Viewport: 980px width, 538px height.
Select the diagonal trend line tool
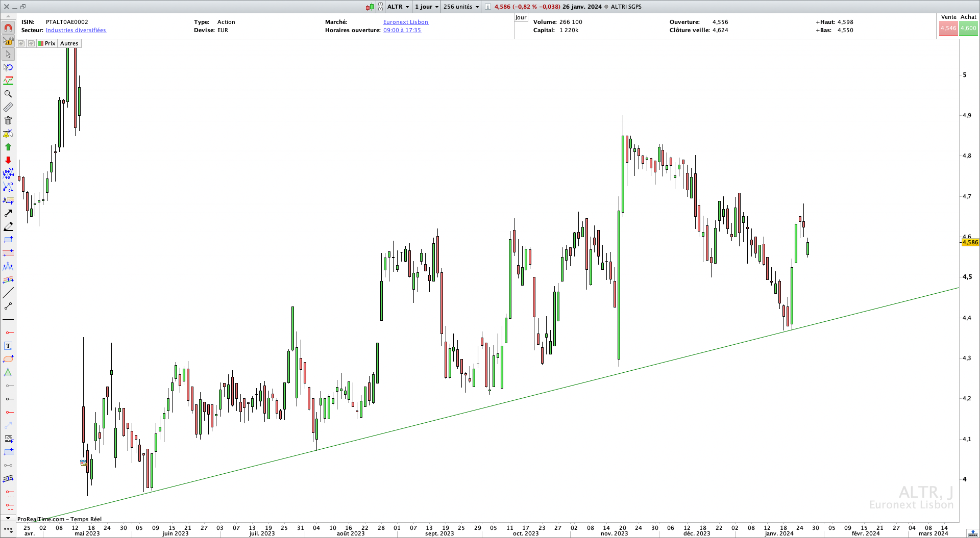pyautogui.click(x=8, y=293)
